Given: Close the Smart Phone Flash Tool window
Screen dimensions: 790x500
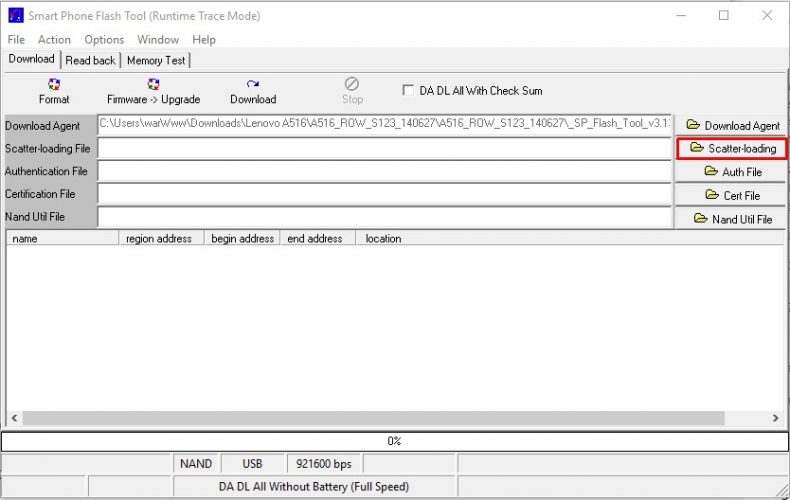Looking at the screenshot, I should [x=767, y=16].
